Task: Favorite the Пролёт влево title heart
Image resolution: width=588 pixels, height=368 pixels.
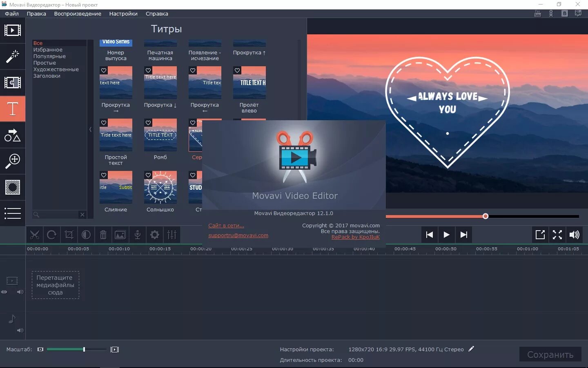Action: tap(237, 70)
